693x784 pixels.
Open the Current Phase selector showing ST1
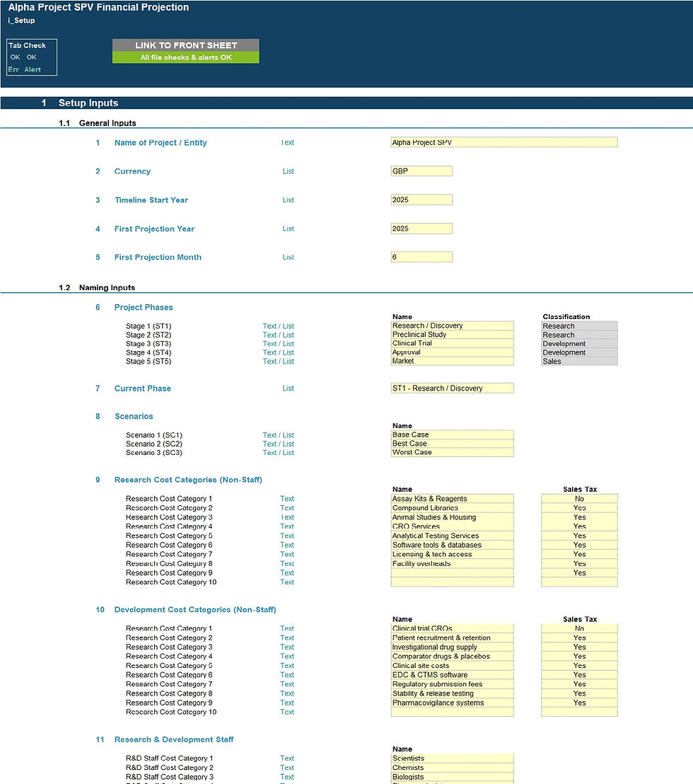pos(452,388)
